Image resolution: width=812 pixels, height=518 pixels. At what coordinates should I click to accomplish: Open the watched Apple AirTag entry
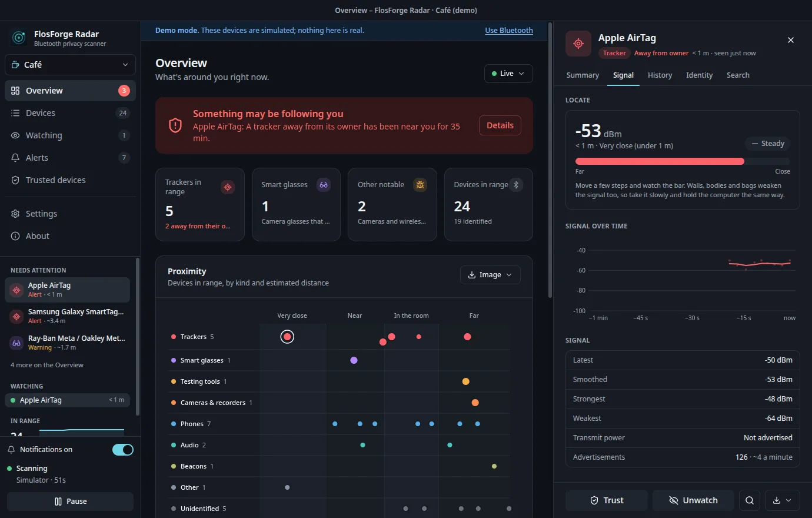point(67,400)
